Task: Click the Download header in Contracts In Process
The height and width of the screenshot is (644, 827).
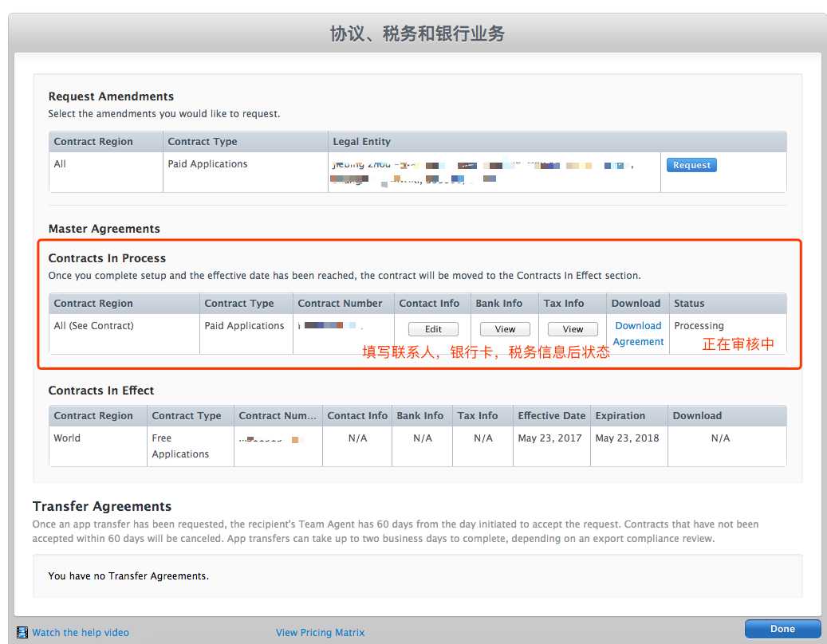Action: tap(636, 303)
